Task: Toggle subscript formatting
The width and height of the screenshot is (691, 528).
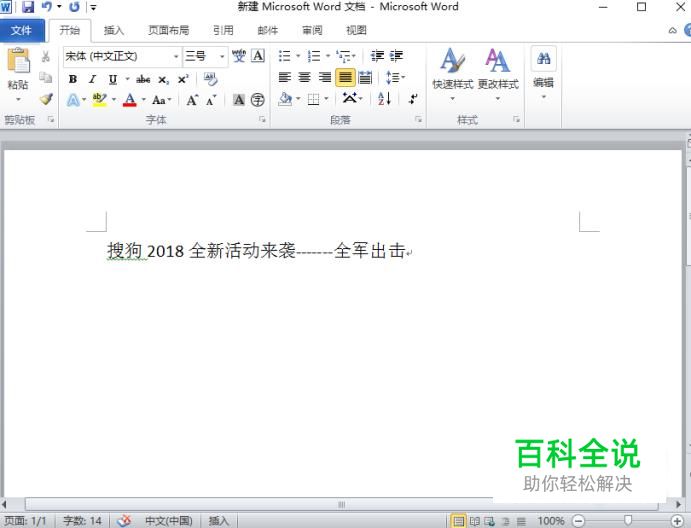Action: click(x=163, y=80)
